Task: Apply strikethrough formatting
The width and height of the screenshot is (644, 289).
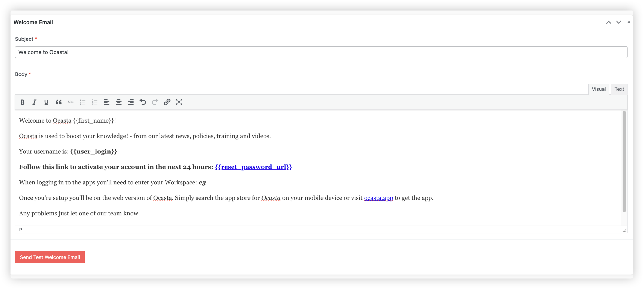Action: tap(70, 102)
